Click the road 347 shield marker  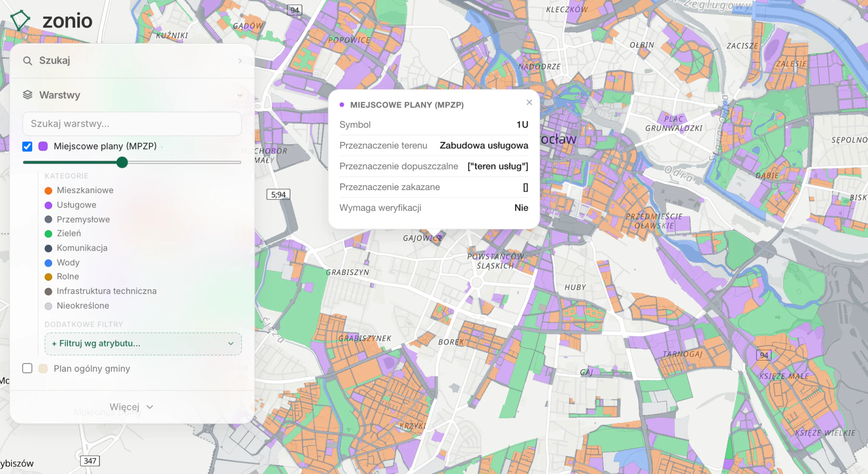[x=90, y=461]
